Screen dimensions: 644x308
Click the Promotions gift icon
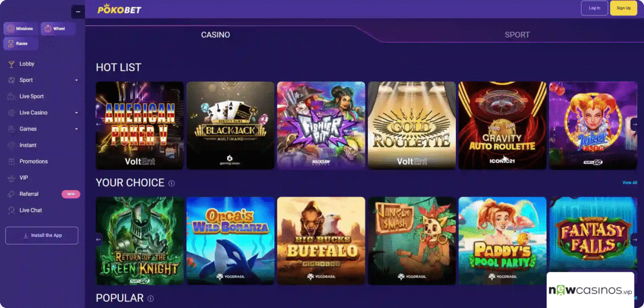click(11, 162)
